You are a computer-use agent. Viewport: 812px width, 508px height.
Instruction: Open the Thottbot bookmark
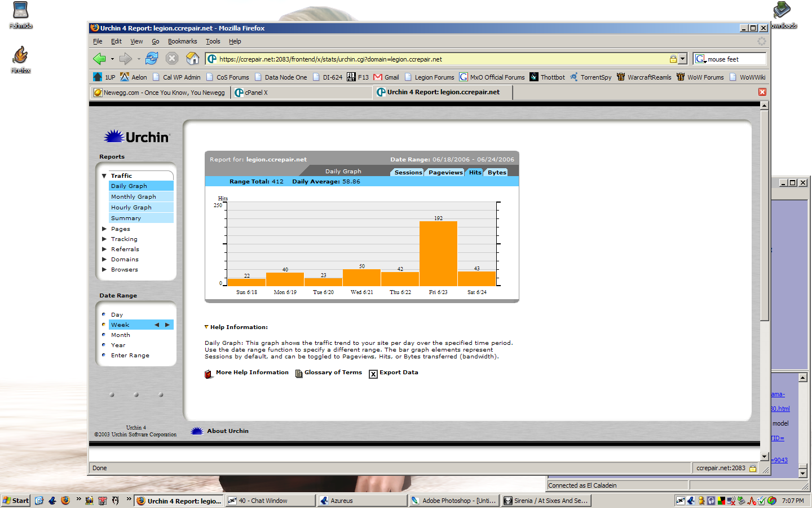tap(547, 77)
